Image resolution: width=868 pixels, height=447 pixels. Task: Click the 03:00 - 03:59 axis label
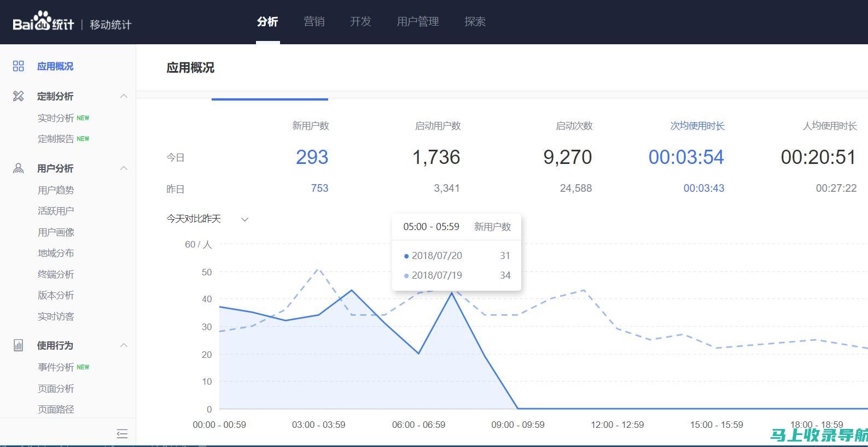pos(319,425)
